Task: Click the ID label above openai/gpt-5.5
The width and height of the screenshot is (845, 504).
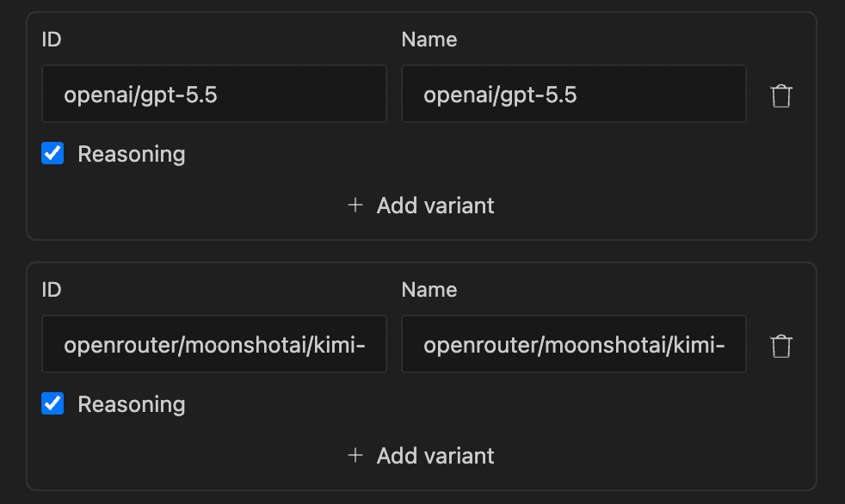Action: click(51, 40)
